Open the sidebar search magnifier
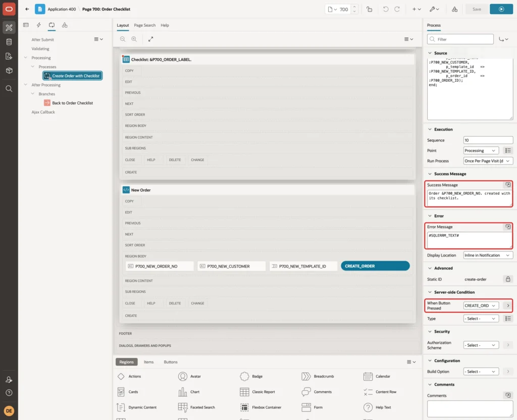The width and height of the screenshot is (517, 420). pos(9,88)
